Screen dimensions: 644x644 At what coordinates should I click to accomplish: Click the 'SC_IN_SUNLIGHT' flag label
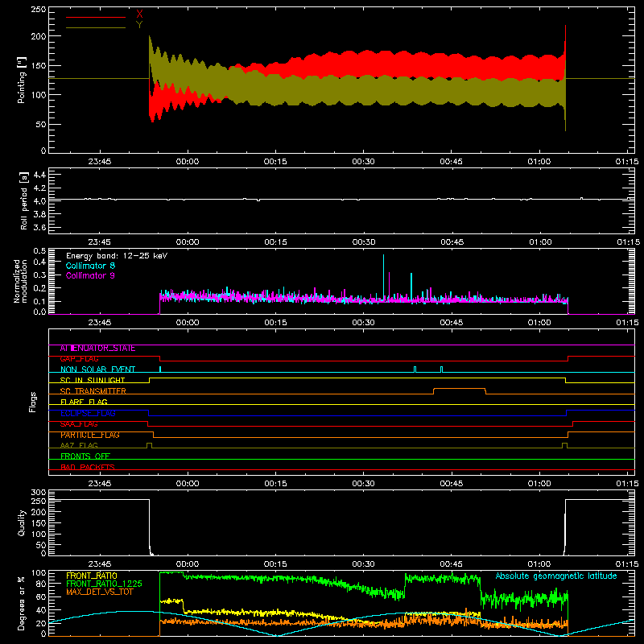click(x=93, y=380)
